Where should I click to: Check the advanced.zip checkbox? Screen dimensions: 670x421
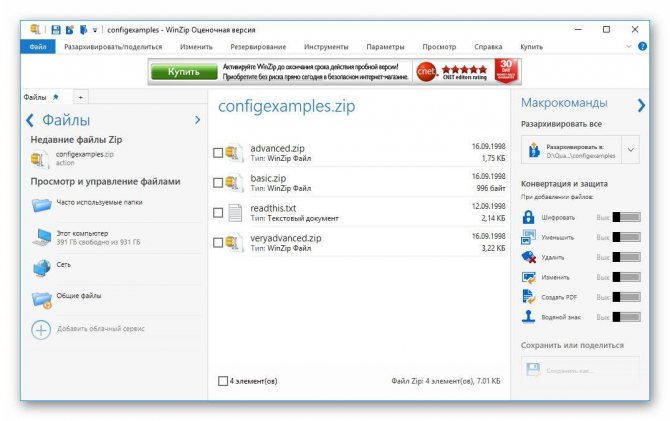click(x=218, y=153)
